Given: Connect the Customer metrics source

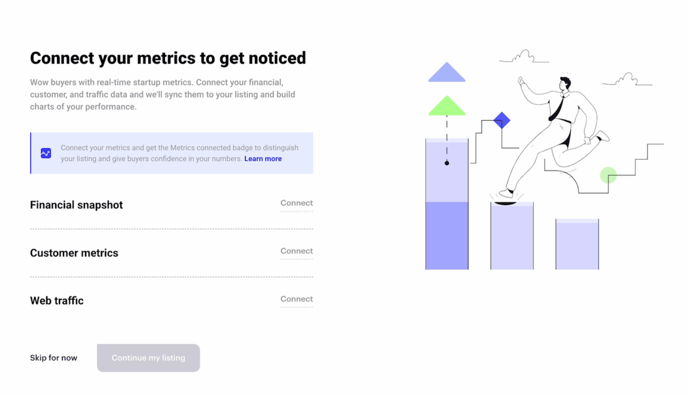Looking at the screenshot, I should click(x=297, y=251).
